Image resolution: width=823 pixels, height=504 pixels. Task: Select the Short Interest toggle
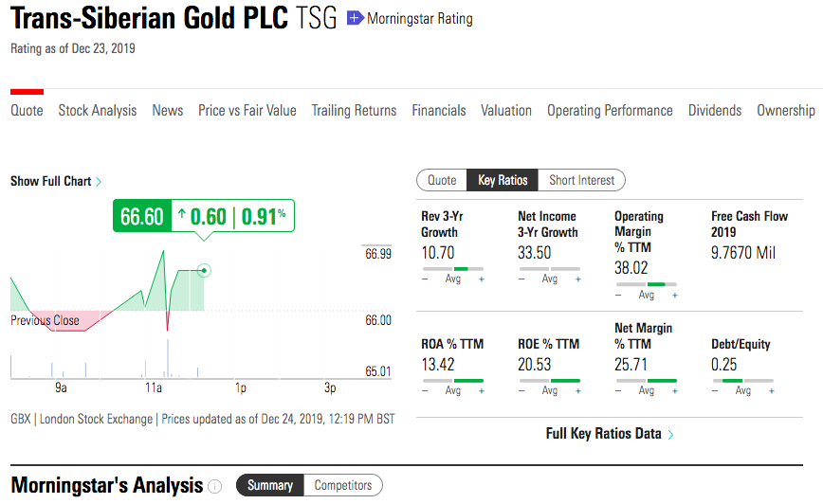pos(581,180)
